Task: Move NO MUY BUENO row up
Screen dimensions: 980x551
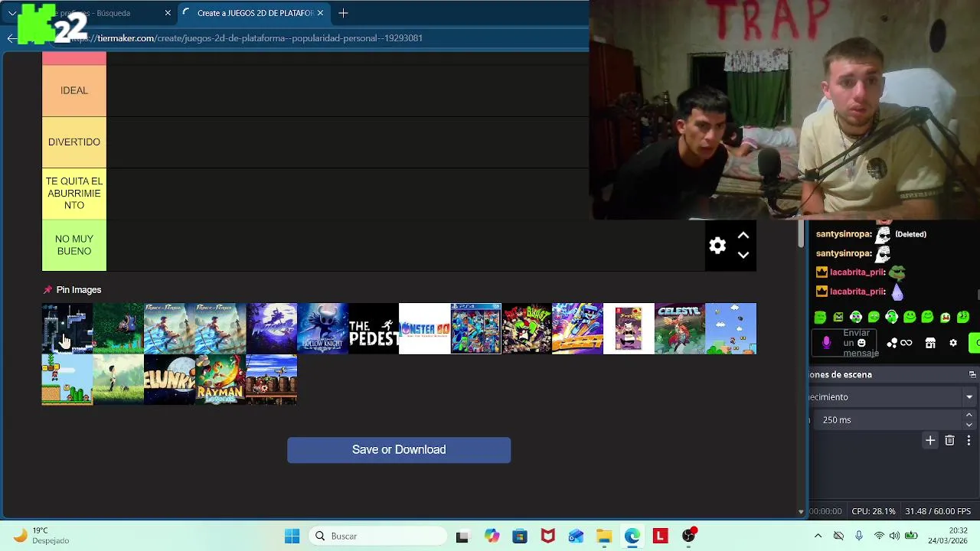Action: click(743, 236)
